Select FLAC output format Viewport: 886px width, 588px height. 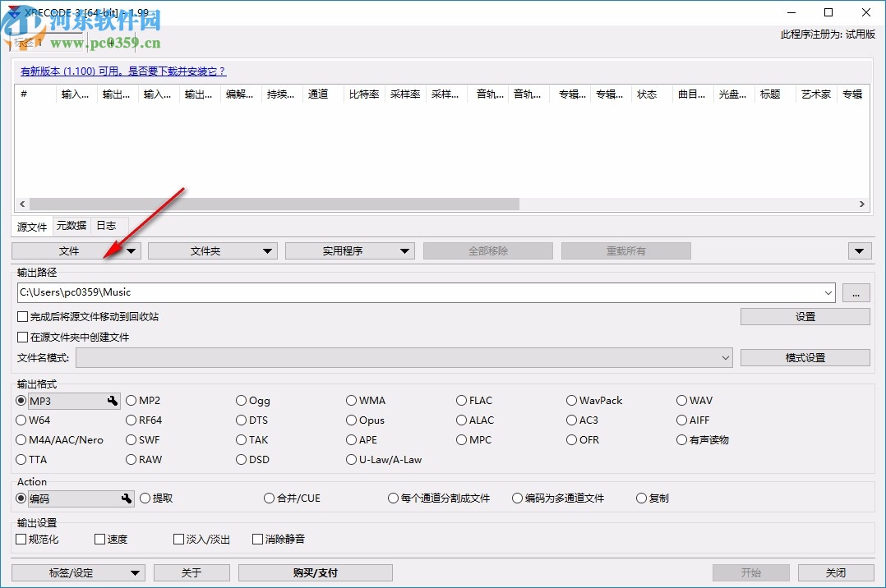462,401
